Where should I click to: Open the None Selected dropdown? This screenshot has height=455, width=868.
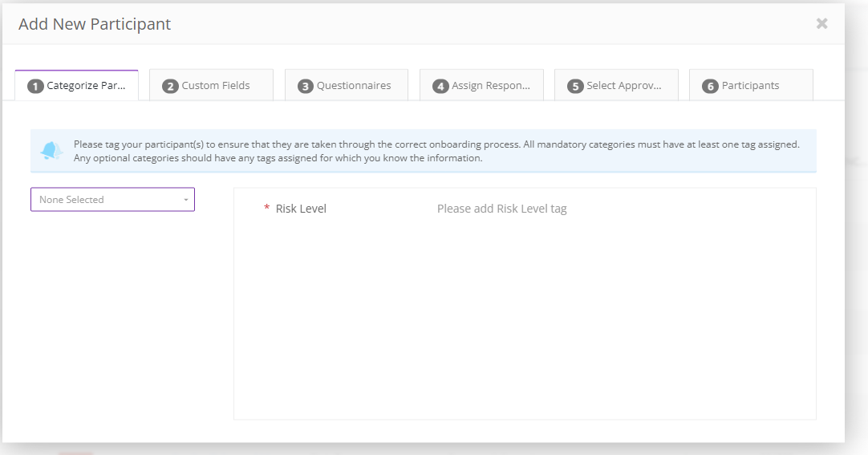click(112, 199)
